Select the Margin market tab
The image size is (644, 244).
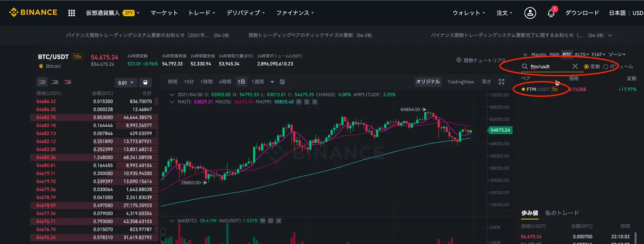[x=539, y=55]
